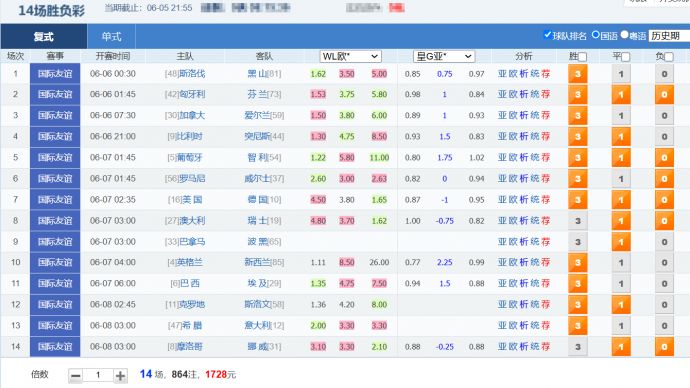Toggle draw pick 1 for match 9 巴拿马
The width and height of the screenshot is (690, 388).
coord(621,242)
